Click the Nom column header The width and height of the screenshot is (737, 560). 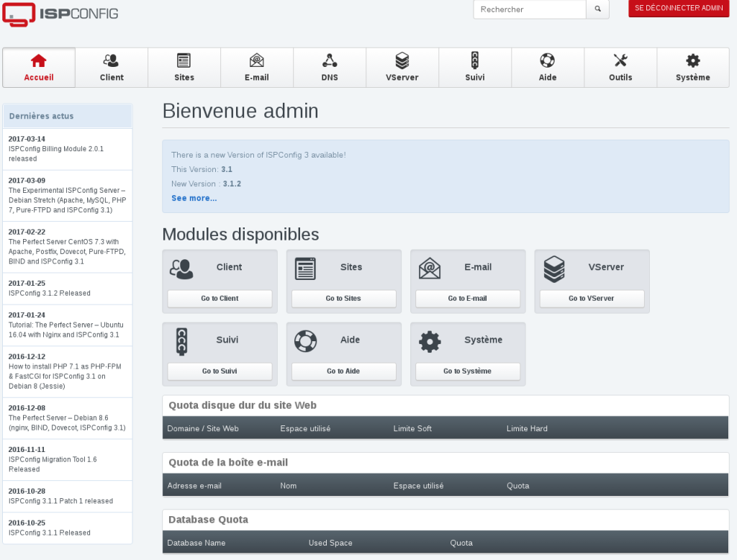[x=288, y=486]
